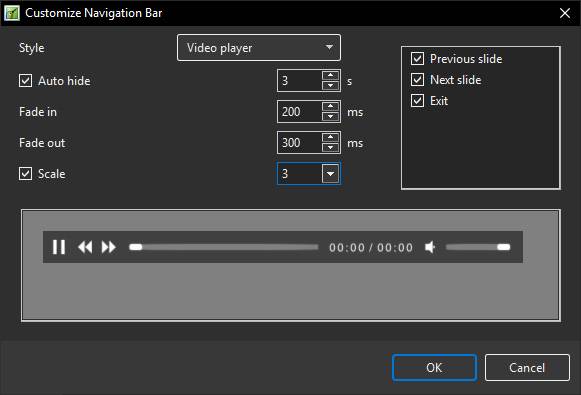
Task: Uncheck the Exit option
Action: (x=417, y=100)
